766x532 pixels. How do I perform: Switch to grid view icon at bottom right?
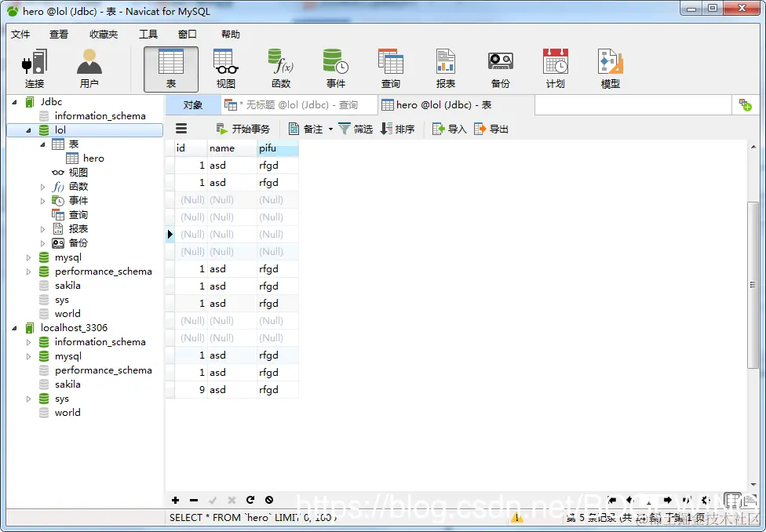731,500
